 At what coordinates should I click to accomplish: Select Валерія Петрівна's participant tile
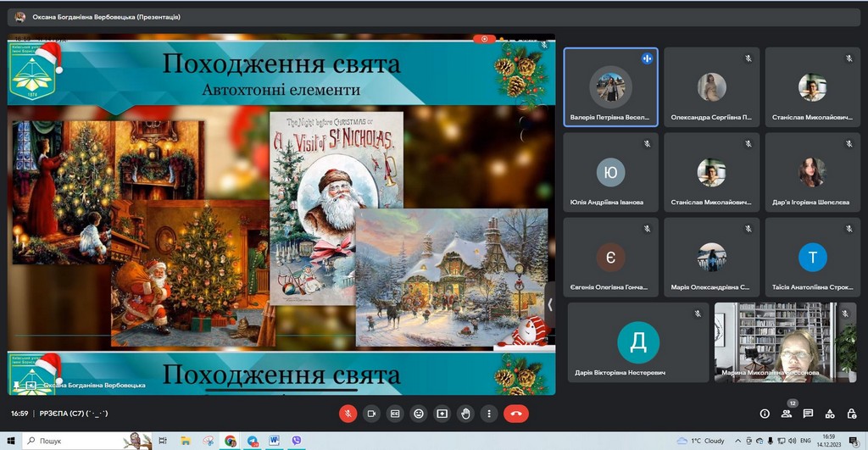point(610,86)
